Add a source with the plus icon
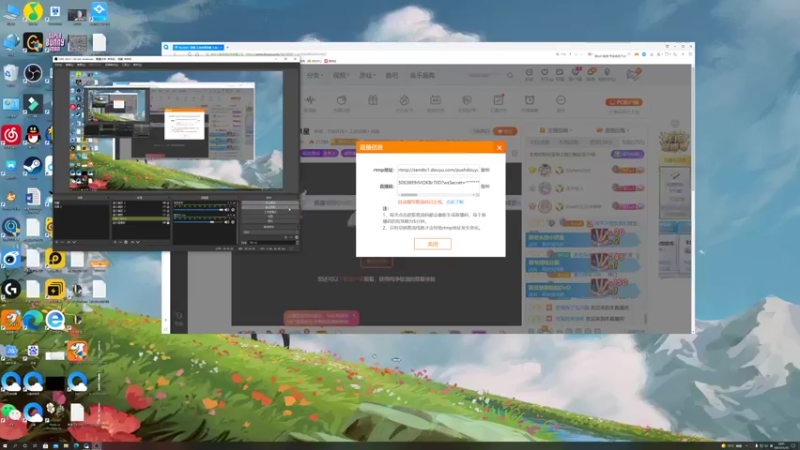Viewport: 800px width, 450px height. (115, 242)
